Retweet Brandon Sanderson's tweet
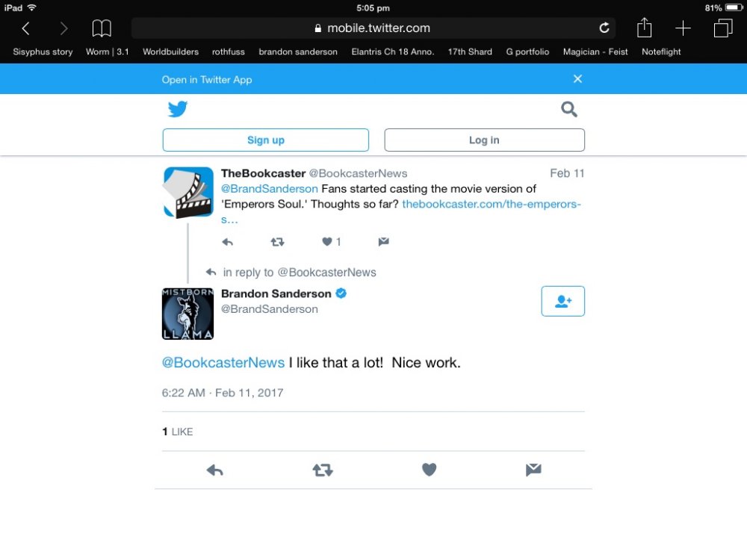The image size is (747, 560). (x=323, y=470)
